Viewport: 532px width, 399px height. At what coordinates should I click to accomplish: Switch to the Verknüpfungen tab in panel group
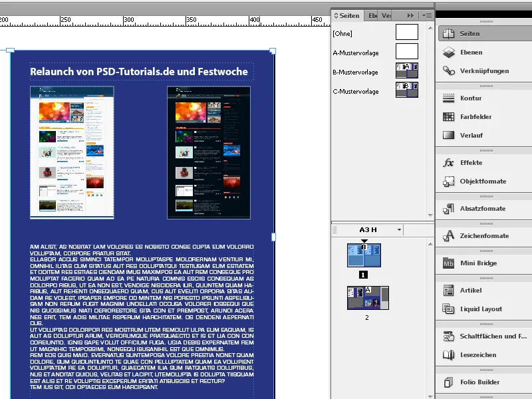click(386, 15)
